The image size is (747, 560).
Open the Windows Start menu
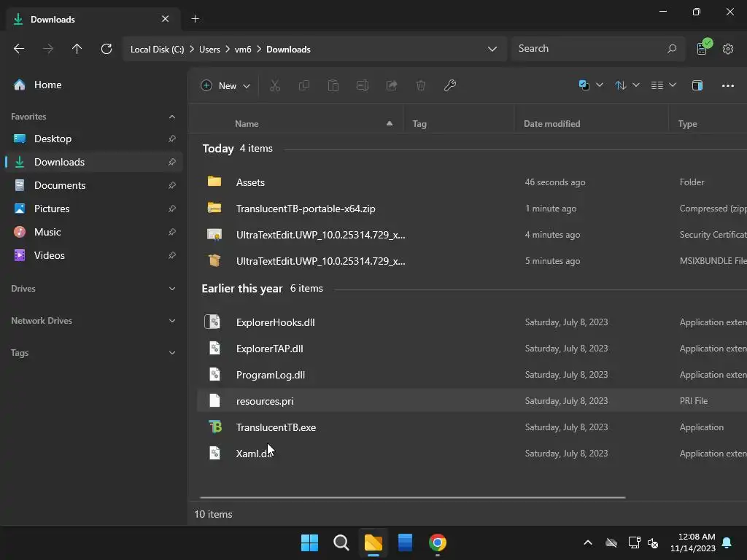coord(309,542)
